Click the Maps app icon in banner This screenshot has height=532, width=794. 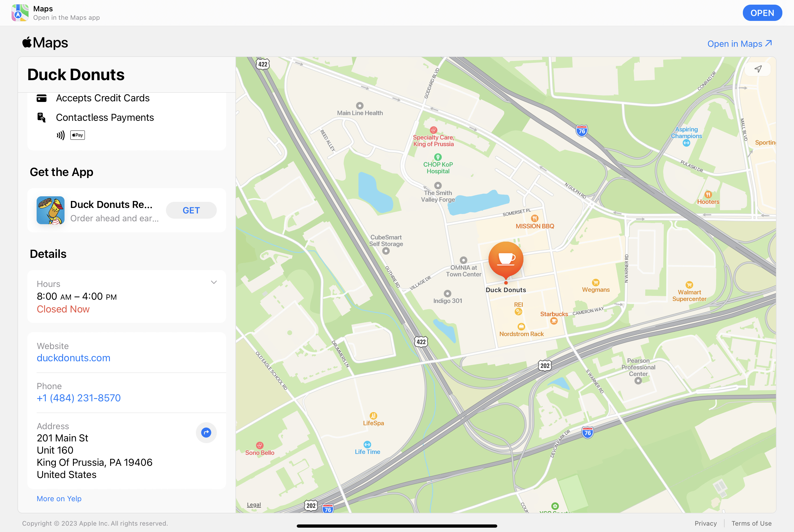[20, 13]
